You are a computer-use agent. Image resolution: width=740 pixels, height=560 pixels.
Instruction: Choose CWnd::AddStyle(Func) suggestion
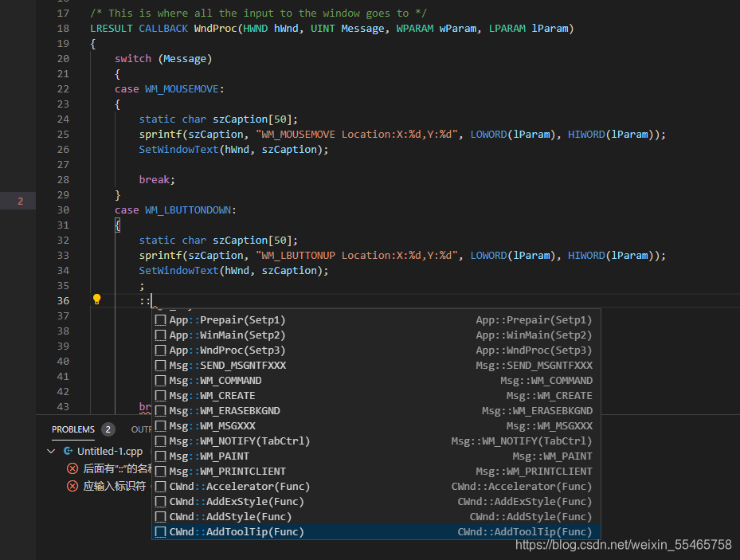tap(376, 516)
